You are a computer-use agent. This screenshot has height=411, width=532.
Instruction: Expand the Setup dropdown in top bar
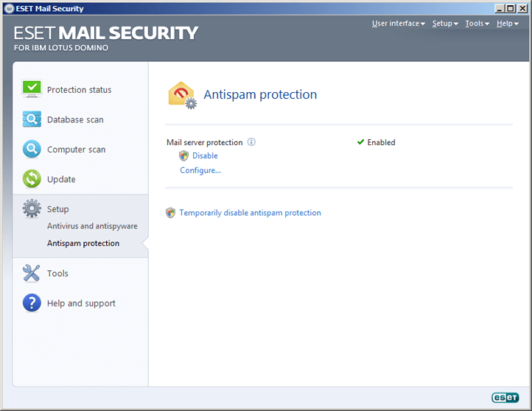click(445, 24)
